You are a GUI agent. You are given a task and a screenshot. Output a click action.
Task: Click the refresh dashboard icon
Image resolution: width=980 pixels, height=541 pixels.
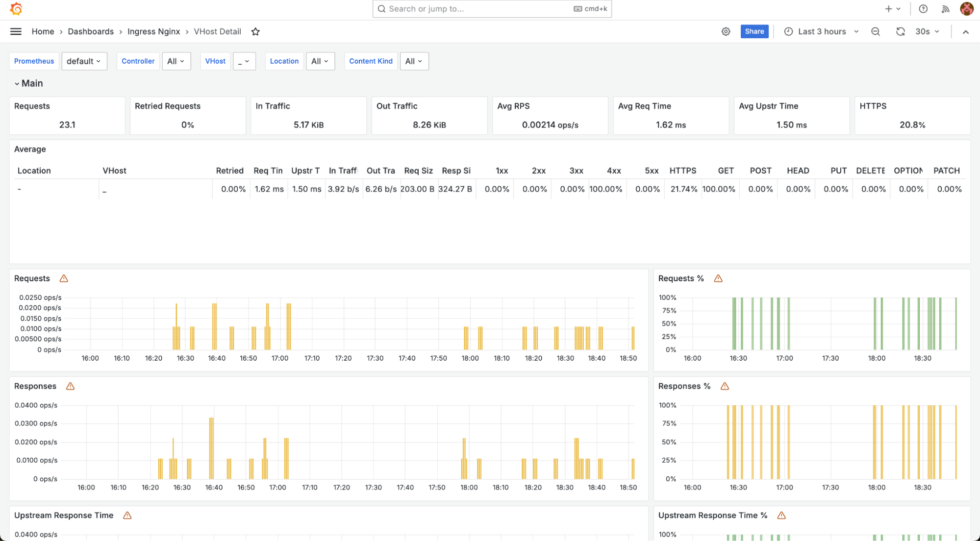(900, 31)
